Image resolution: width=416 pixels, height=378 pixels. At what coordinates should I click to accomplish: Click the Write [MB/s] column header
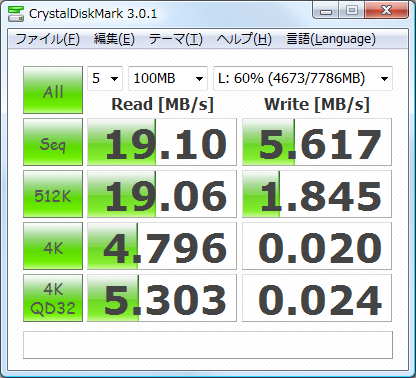point(317,105)
